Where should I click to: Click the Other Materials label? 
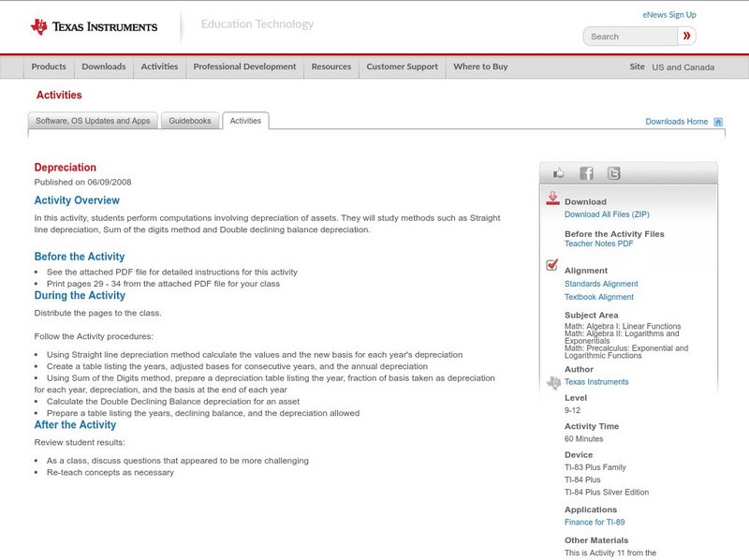point(596,540)
